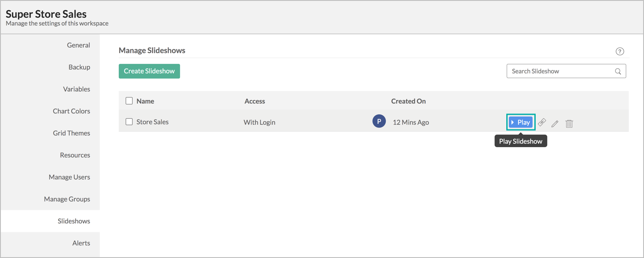644x258 pixels.
Task: Select Chart Colors sidebar item
Action: pos(72,111)
